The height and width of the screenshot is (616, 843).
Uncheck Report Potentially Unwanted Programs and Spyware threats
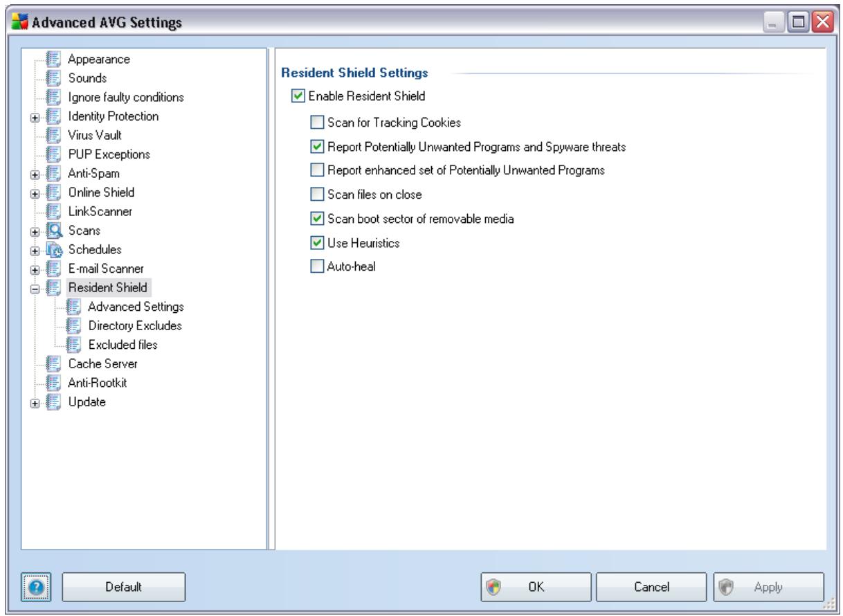[x=316, y=147]
